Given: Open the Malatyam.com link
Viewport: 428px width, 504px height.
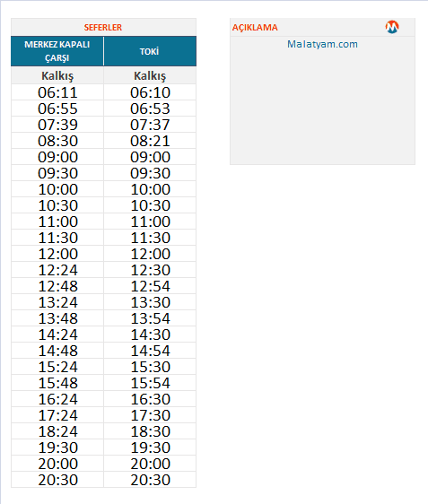Looking at the screenshot, I should click(x=322, y=44).
